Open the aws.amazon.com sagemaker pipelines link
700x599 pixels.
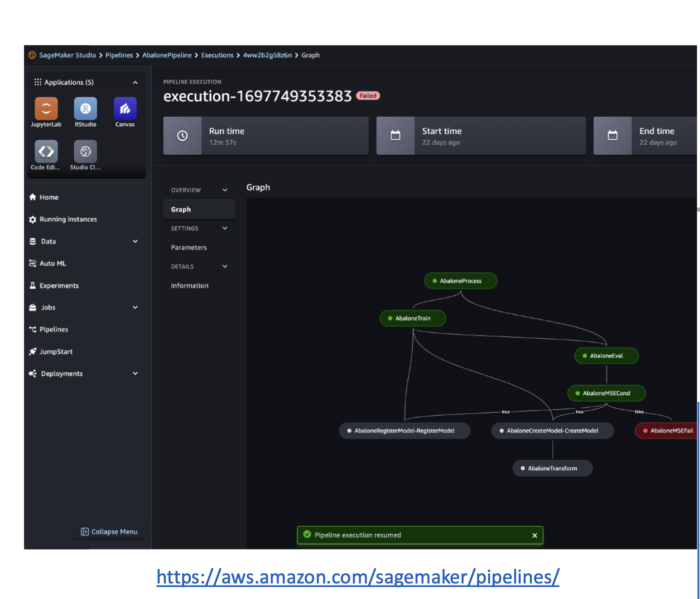(x=358, y=577)
